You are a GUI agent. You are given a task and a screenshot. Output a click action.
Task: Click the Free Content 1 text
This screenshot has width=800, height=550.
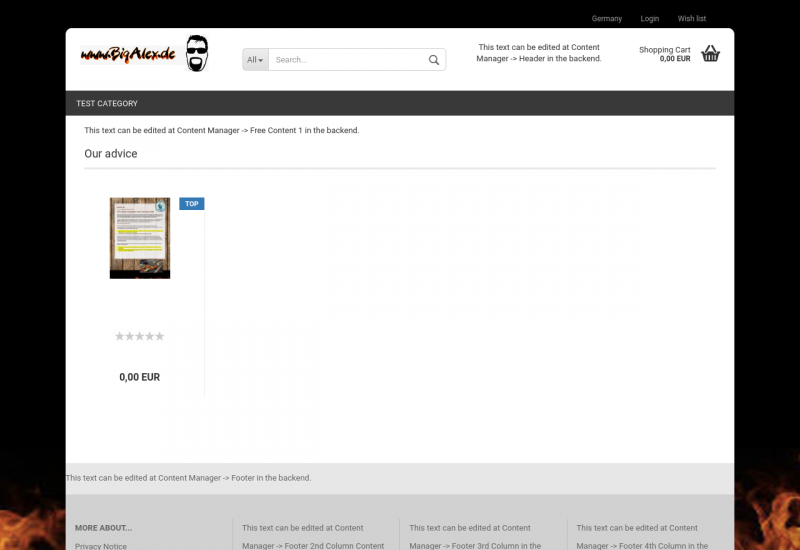(221, 131)
